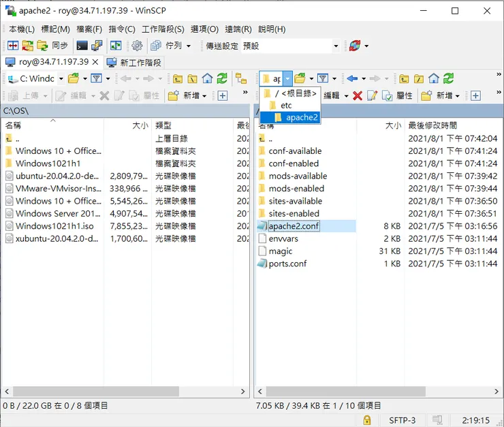
Task: Select sites-enabled folder in remote panel
Action: pos(294,214)
